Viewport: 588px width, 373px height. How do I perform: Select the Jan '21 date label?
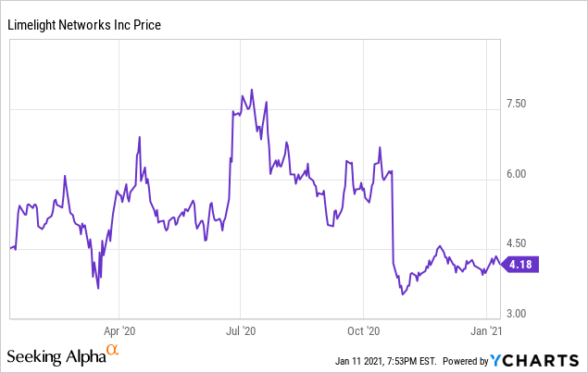coord(488,329)
